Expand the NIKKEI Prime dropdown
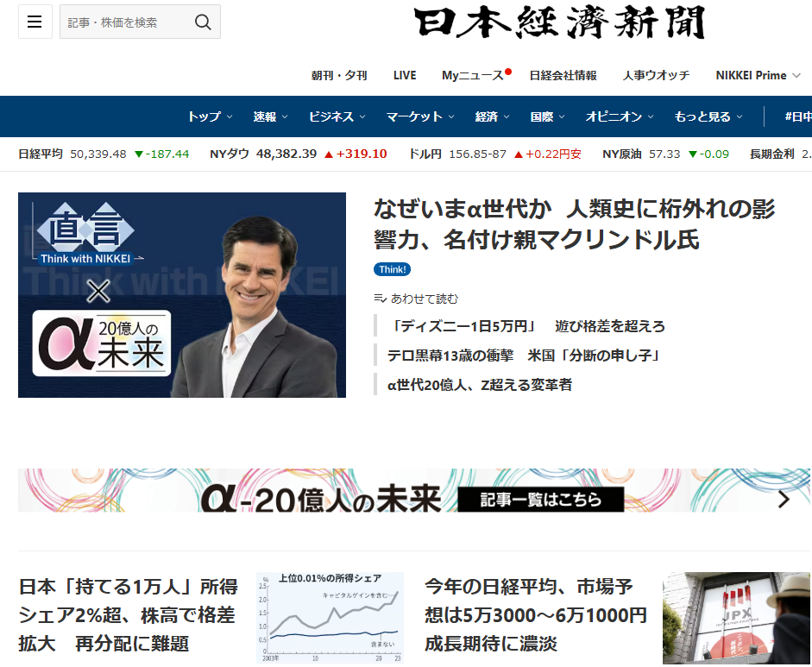The width and height of the screenshot is (812, 667). click(758, 76)
